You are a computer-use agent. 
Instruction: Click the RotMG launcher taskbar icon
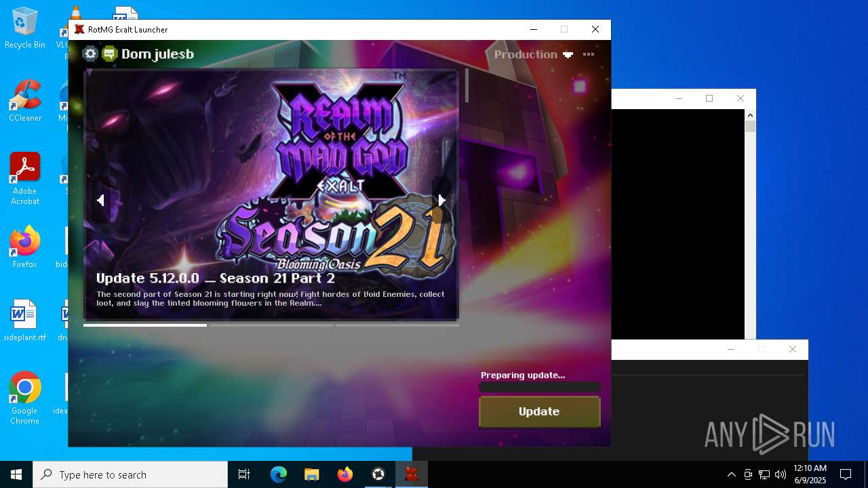click(x=412, y=474)
